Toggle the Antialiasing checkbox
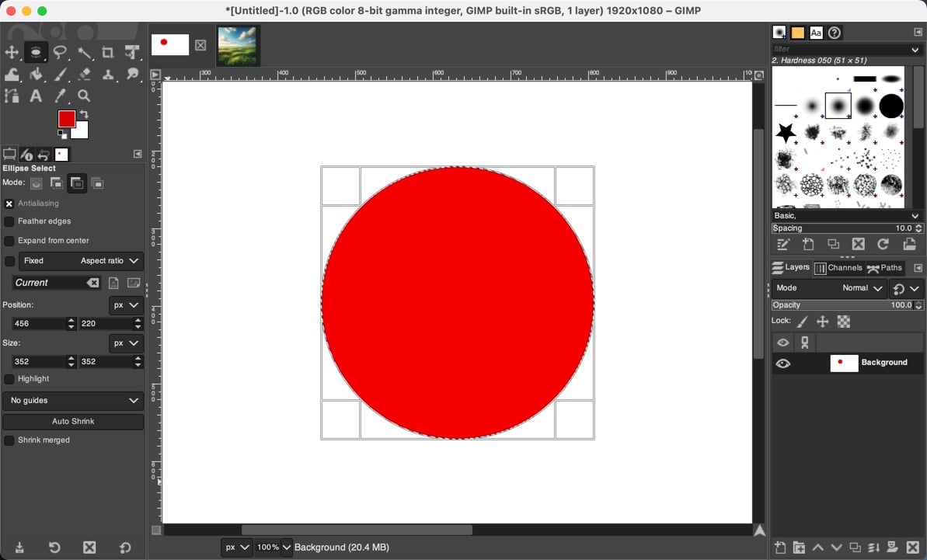Screen dimensions: 927x560 [x=9, y=203]
